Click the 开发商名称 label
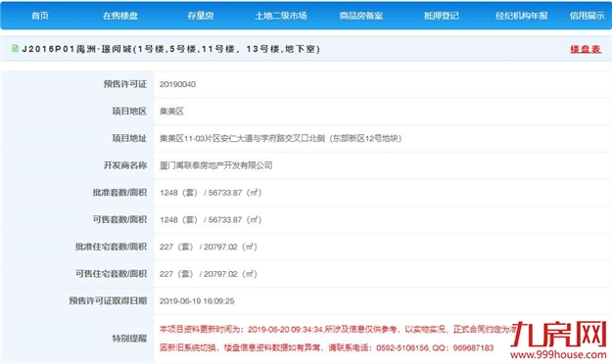612x364 pixels. point(125,165)
